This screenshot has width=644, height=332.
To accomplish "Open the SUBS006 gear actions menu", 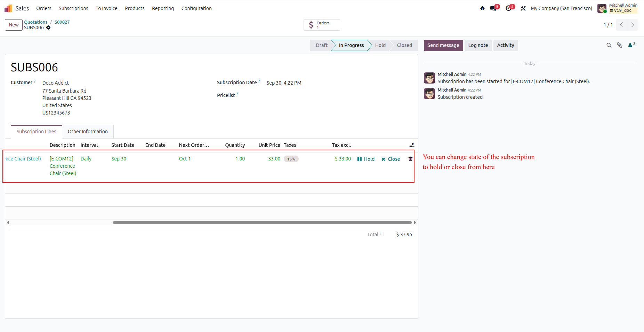I will pyautogui.click(x=48, y=27).
